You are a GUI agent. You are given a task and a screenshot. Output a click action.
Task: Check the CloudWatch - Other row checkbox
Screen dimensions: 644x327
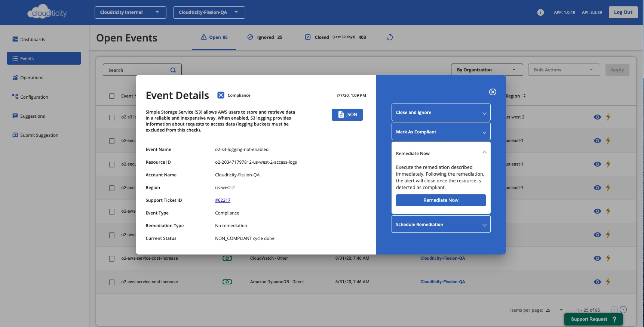[112, 259]
